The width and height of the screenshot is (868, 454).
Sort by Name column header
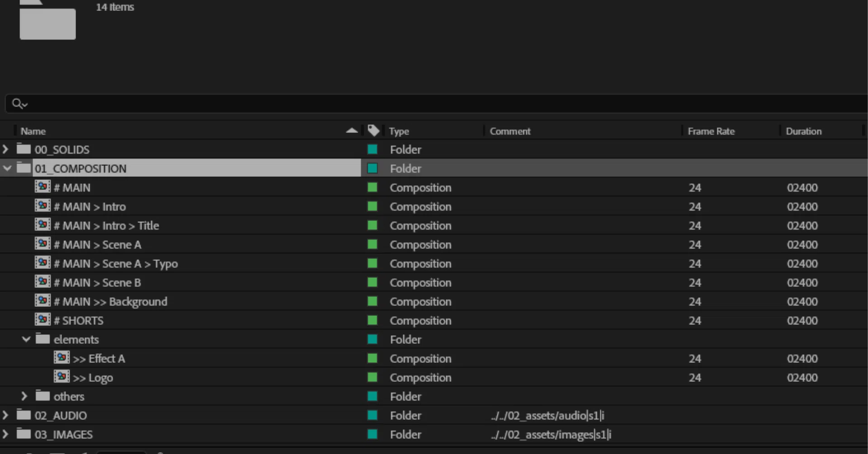[33, 131]
